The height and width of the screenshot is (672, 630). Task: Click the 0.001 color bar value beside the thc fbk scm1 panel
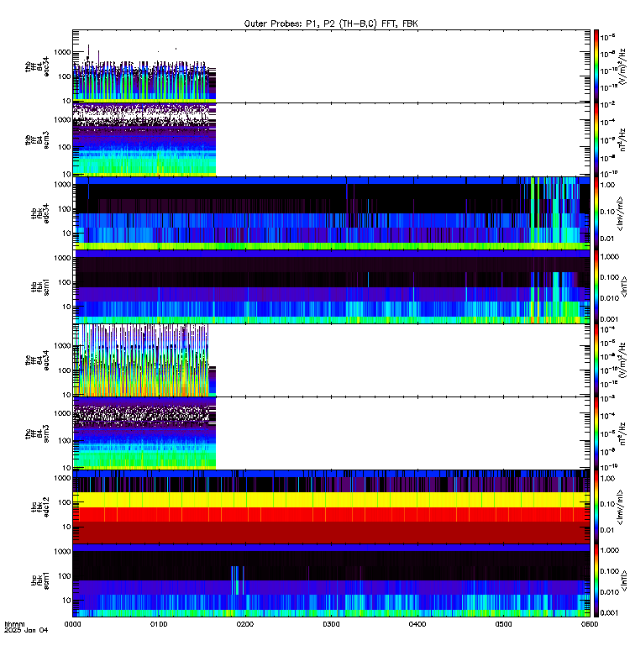[x=610, y=613]
